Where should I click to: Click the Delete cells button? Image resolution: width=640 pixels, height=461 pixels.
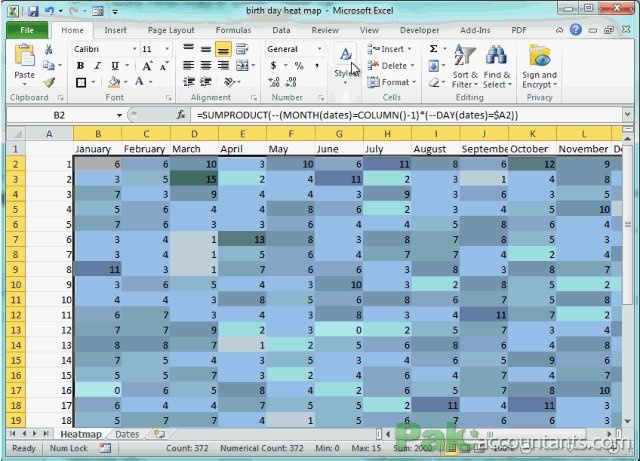click(x=391, y=66)
